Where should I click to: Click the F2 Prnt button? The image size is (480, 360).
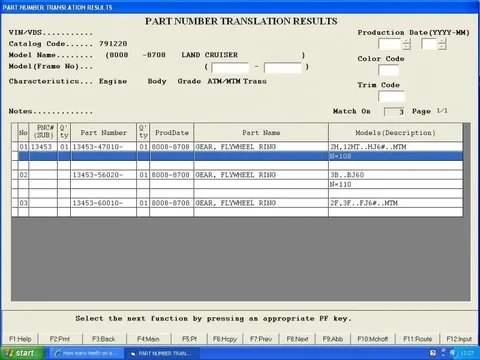(x=60, y=339)
